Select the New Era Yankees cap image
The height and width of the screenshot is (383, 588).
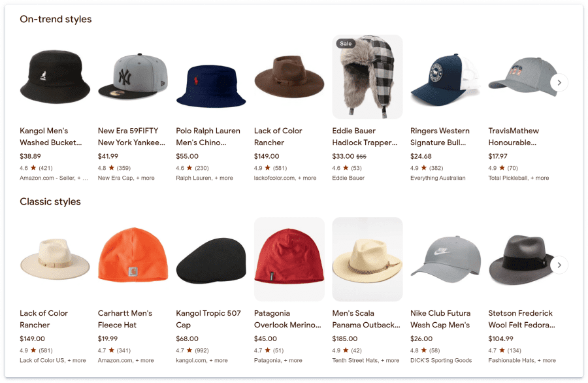click(x=133, y=76)
